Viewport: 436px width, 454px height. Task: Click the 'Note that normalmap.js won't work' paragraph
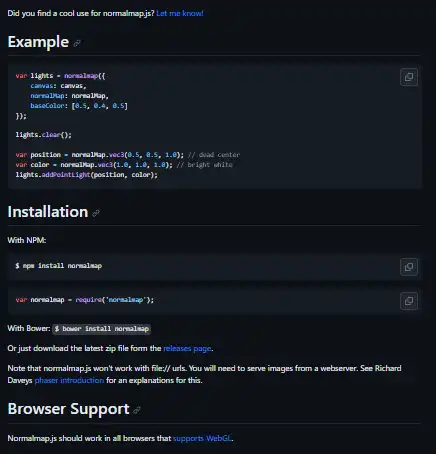204,374
